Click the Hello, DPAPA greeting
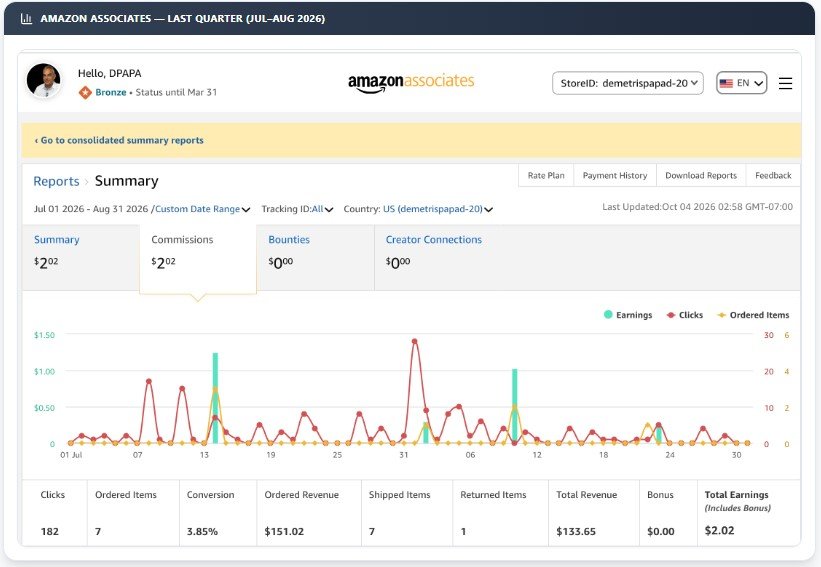Image resolution: width=821 pixels, height=567 pixels. click(109, 73)
